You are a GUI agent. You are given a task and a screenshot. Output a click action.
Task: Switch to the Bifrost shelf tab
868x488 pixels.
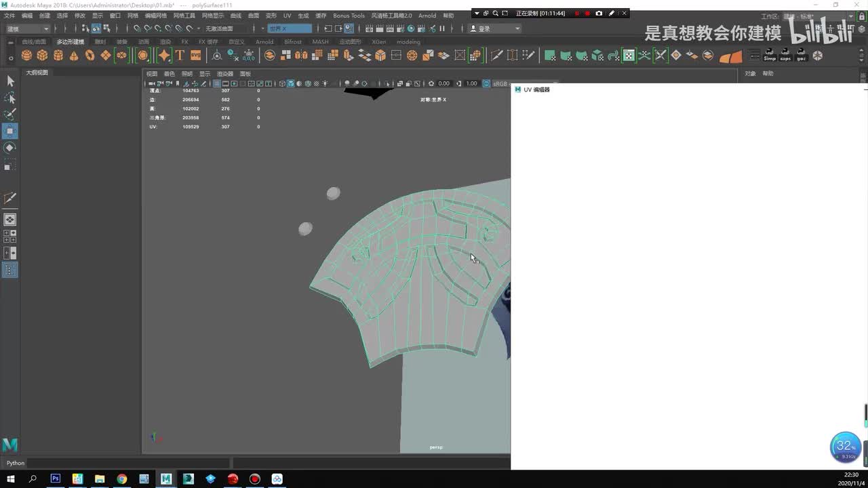293,42
